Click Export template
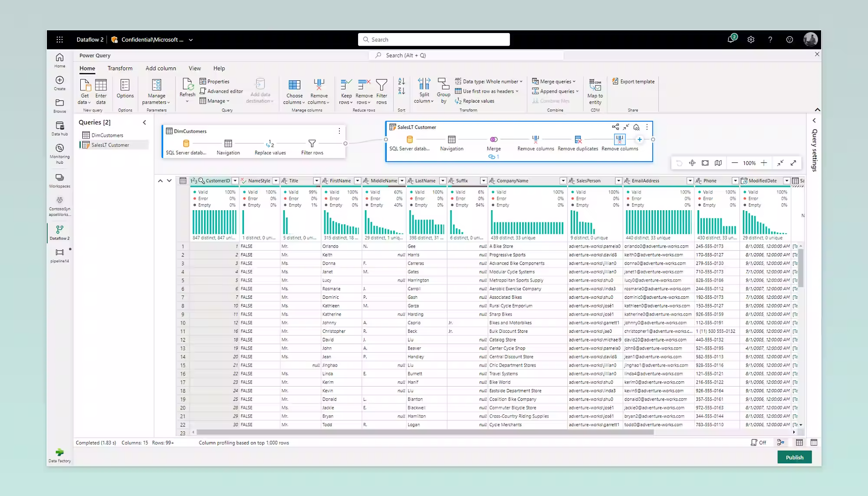The image size is (868, 496). click(x=633, y=81)
